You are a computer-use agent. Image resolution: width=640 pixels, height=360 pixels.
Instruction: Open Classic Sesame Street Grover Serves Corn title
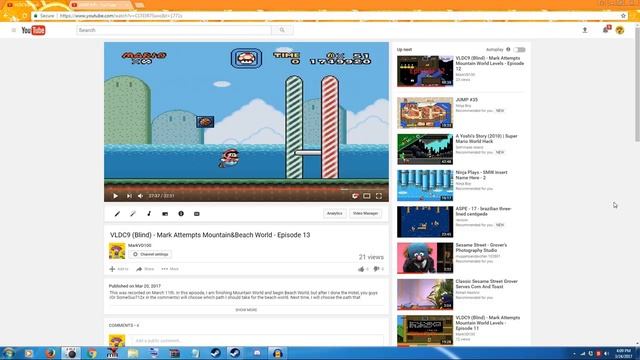pos(487,284)
